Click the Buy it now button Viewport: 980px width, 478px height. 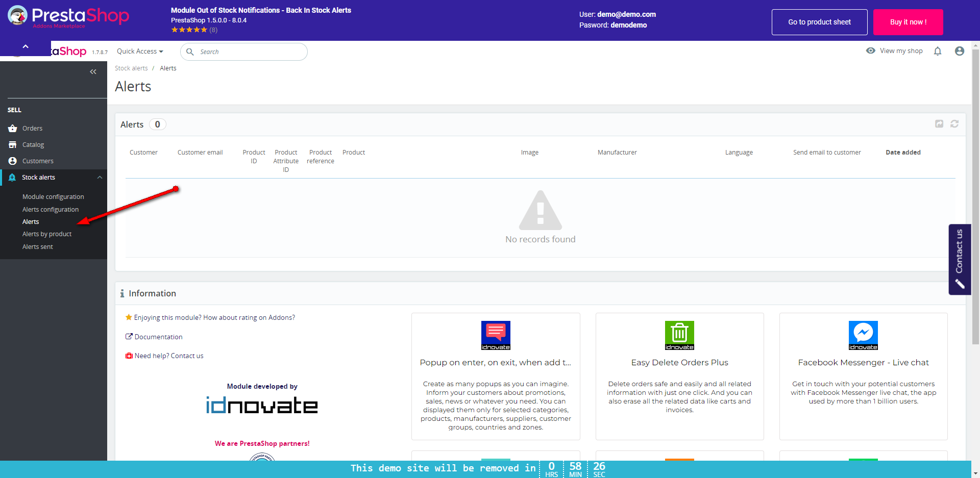(x=908, y=22)
